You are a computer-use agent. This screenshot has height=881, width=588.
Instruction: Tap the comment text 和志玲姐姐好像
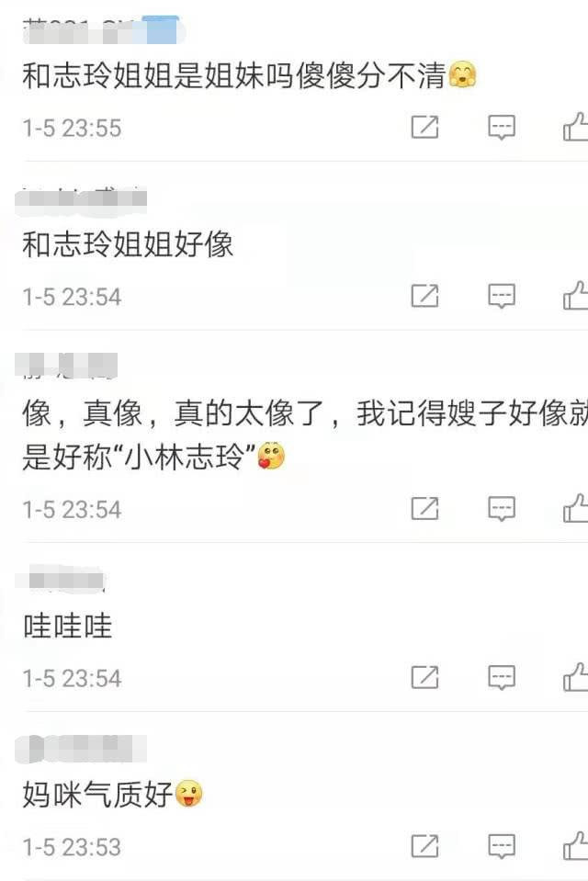pos(128,244)
